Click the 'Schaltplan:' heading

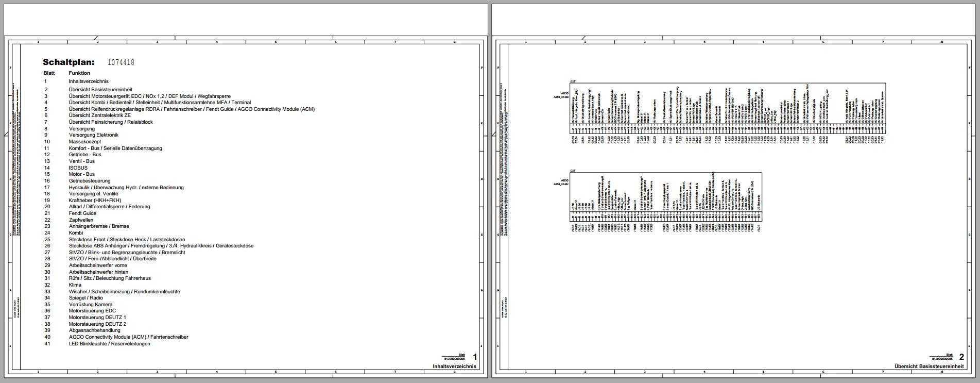pos(68,62)
